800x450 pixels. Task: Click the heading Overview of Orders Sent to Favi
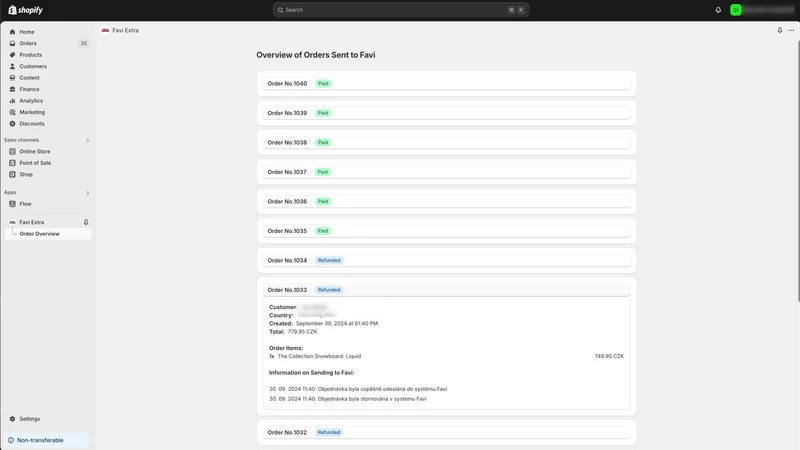click(x=316, y=55)
